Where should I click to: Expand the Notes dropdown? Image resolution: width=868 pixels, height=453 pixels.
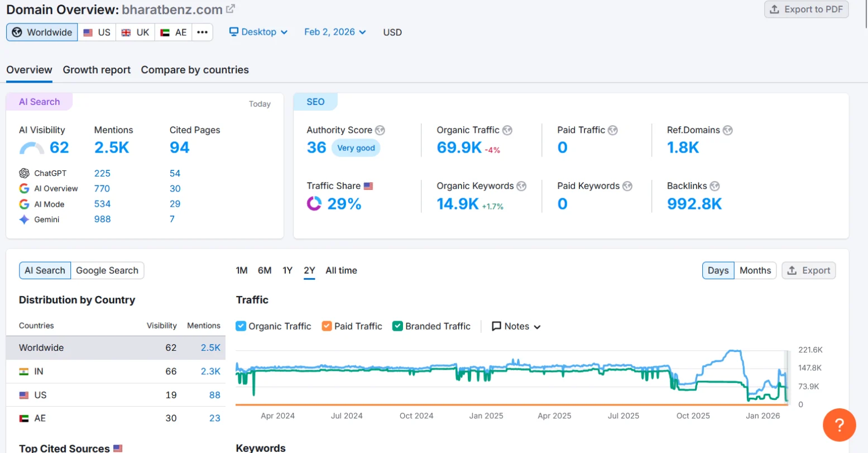tap(516, 326)
